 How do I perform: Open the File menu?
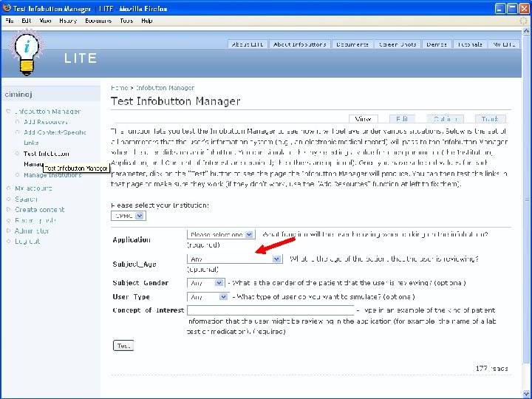tap(10, 21)
